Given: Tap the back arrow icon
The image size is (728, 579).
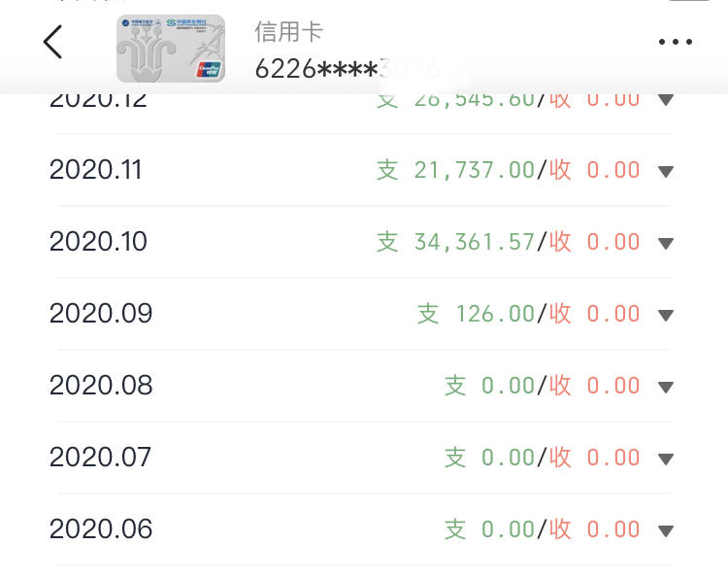Looking at the screenshot, I should pos(52,42).
